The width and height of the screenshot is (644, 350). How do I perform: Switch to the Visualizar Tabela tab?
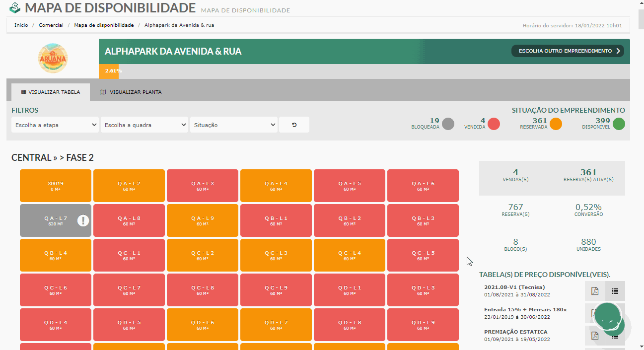[51, 92]
